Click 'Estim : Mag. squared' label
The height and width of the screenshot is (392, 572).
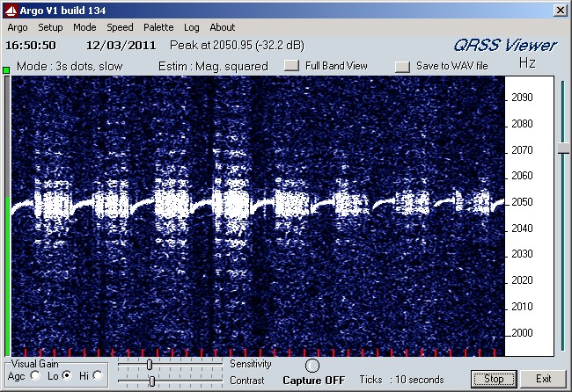(213, 66)
